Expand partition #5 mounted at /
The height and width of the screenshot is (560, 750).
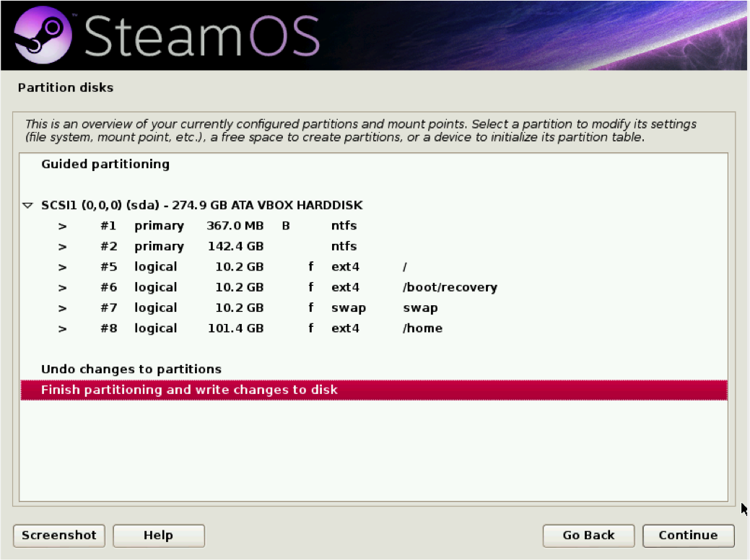(x=62, y=266)
